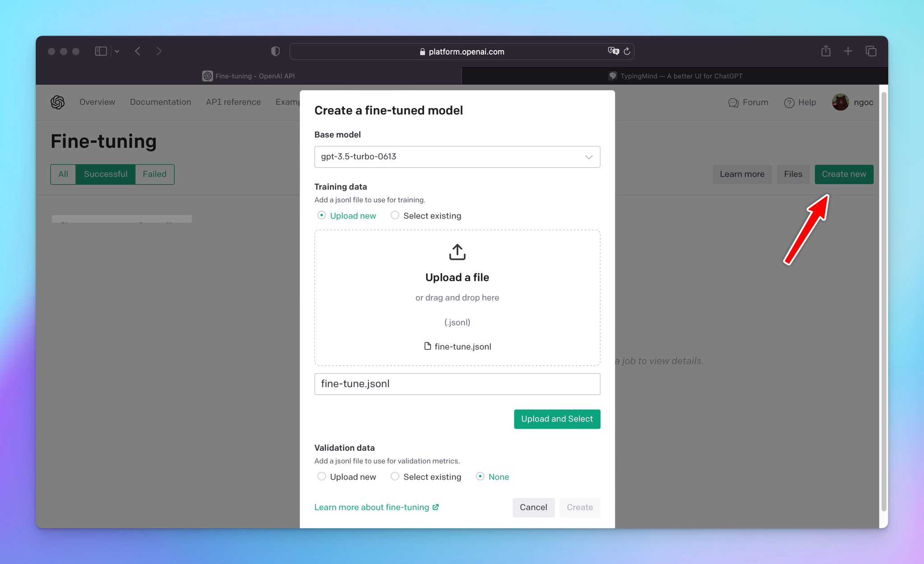Select existing file for training data
The image size is (924, 564).
[x=426, y=216]
